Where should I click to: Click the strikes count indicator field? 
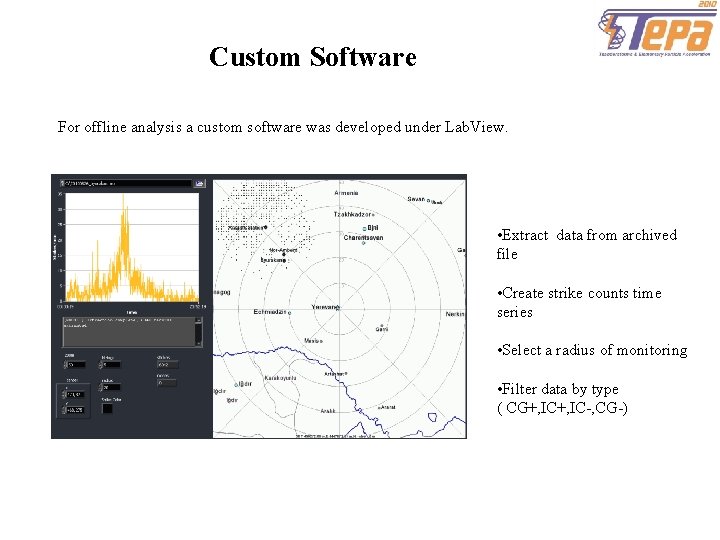168,365
